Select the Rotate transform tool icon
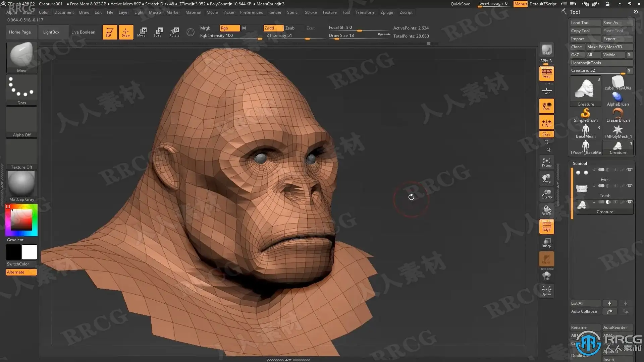This screenshot has height=362, width=644. click(x=174, y=32)
